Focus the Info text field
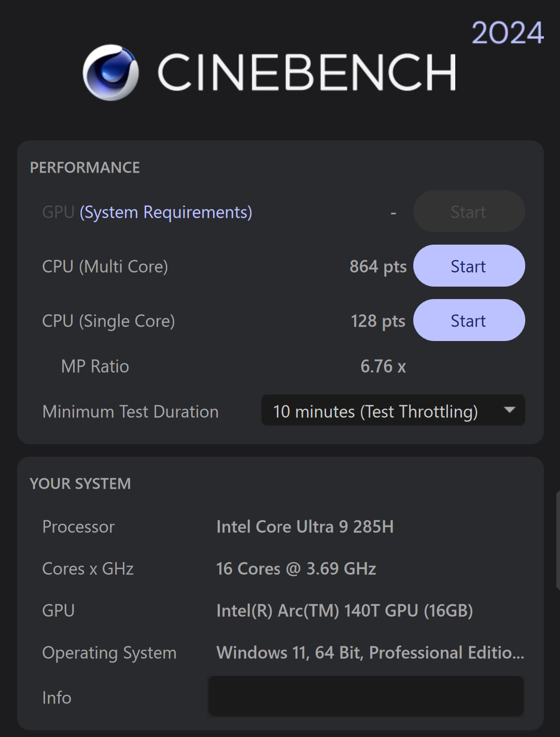 click(x=366, y=696)
